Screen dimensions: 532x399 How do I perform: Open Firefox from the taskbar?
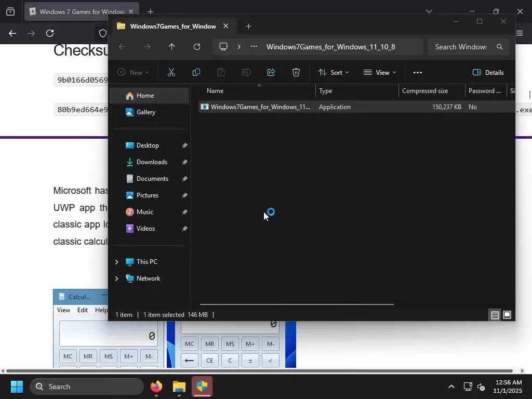point(156,387)
